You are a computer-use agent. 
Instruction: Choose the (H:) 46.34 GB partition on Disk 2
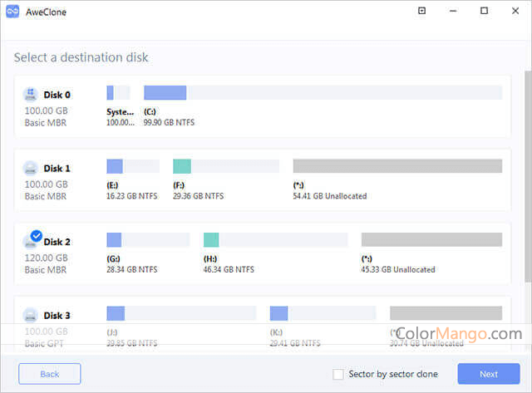tap(275, 240)
